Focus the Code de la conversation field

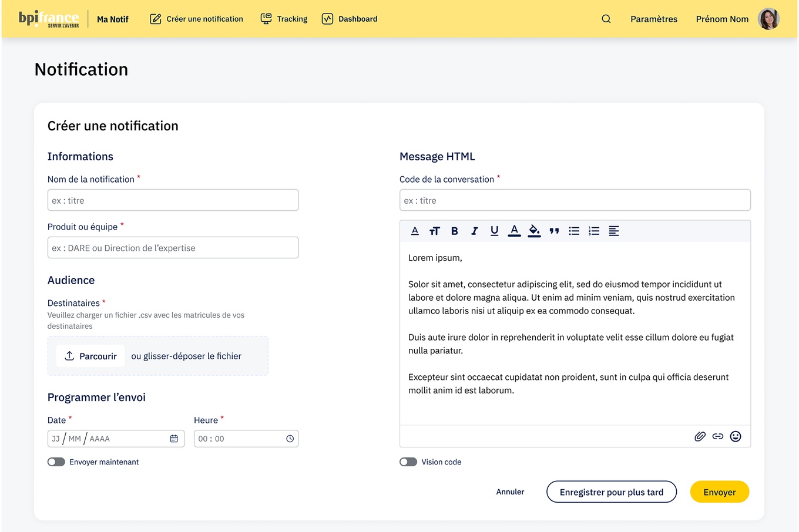575,200
